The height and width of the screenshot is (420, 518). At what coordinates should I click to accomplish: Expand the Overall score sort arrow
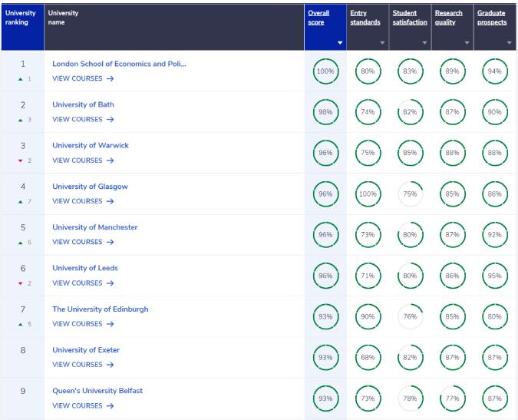click(340, 43)
